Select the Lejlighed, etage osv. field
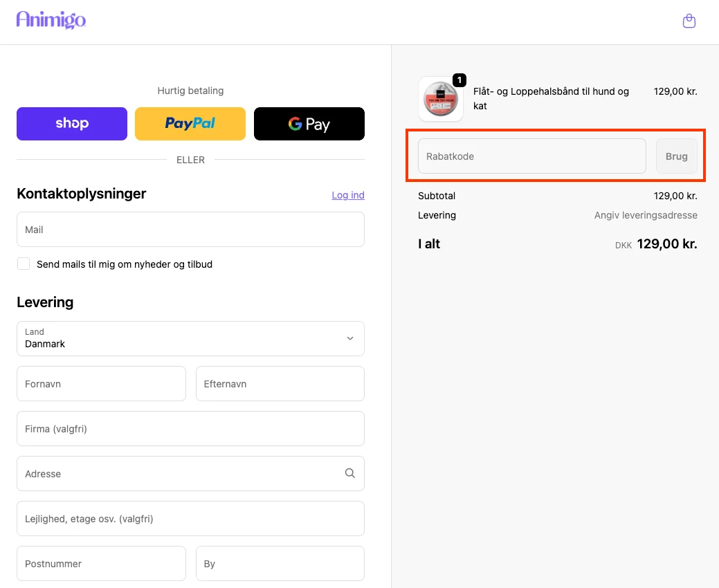Viewport: 719px width, 588px height. (190, 519)
